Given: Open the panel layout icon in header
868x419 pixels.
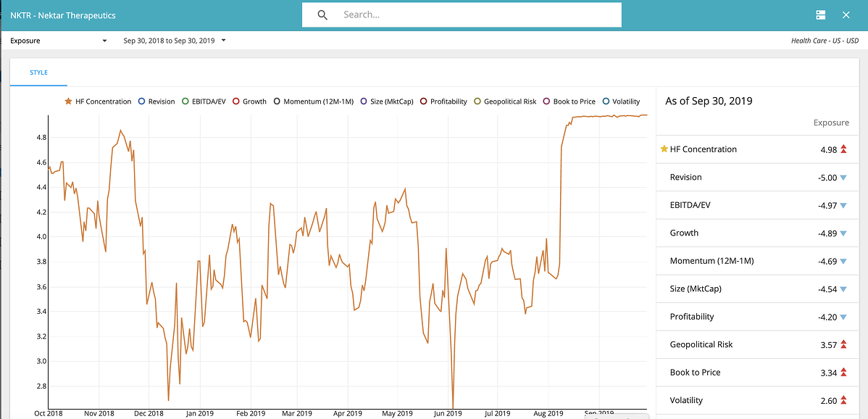Looking at the screenshot, I should click(821, 15).
